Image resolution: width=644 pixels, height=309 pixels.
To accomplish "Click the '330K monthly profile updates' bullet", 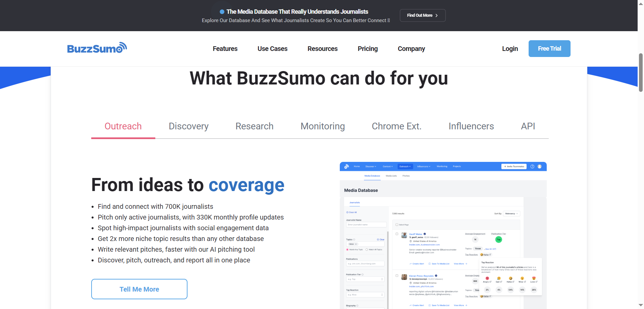I will coord(191,217).
